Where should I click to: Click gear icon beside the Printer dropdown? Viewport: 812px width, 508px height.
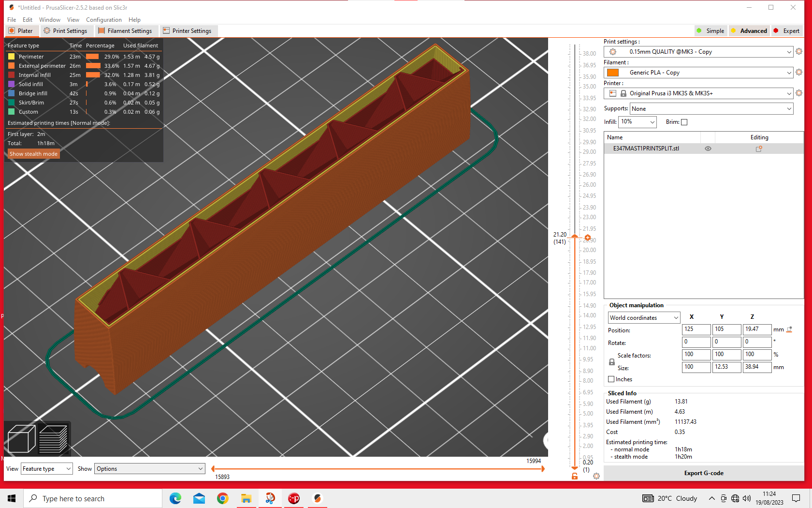tap(799, 93)
